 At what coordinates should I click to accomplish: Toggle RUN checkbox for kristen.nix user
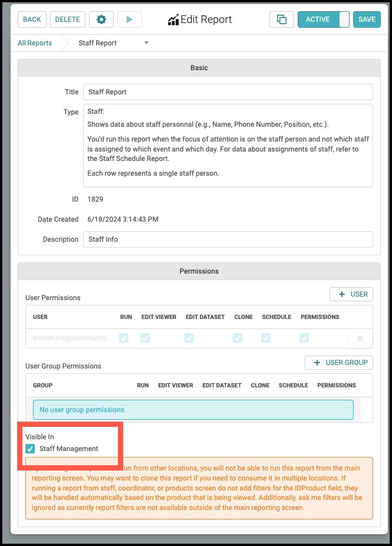[x=124, y=338]
